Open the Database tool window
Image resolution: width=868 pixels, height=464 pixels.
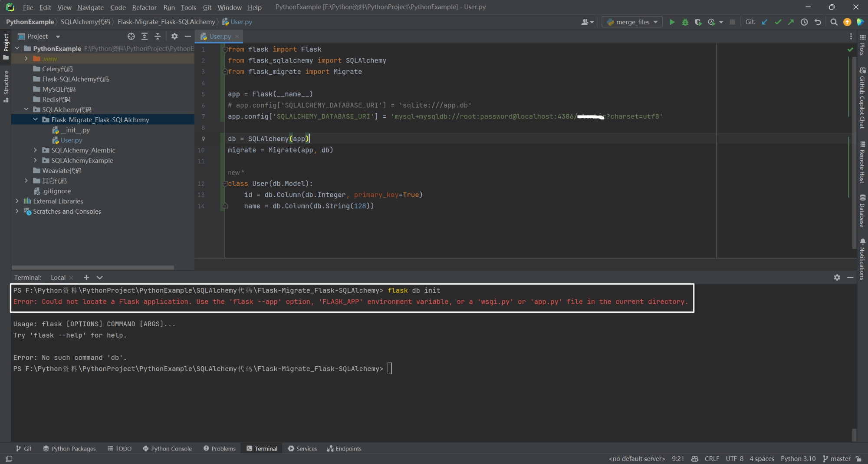(x=862, y=210)
